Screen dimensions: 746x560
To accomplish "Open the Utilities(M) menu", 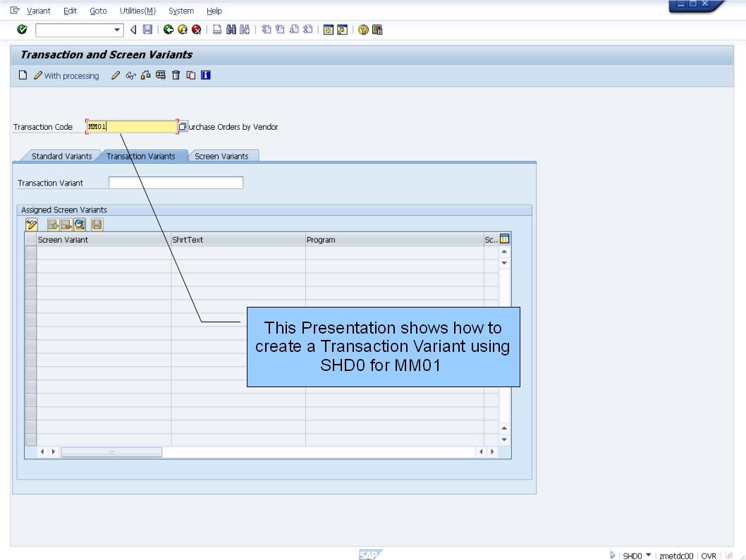I will (x=137, y=11).
